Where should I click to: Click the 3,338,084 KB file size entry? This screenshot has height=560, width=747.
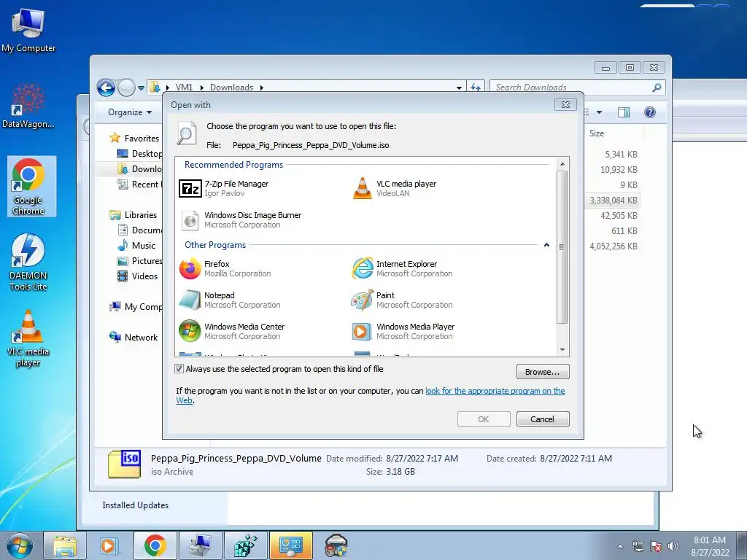pos(613,201)
